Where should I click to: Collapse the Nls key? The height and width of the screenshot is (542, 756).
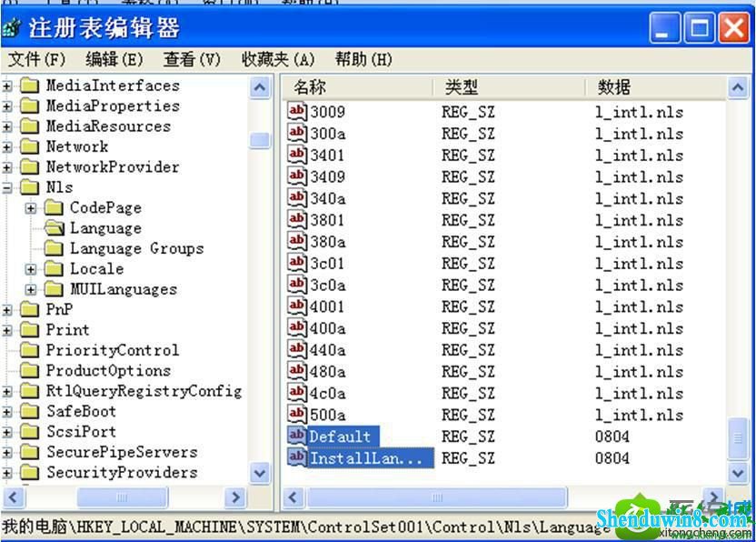[6, 187]
